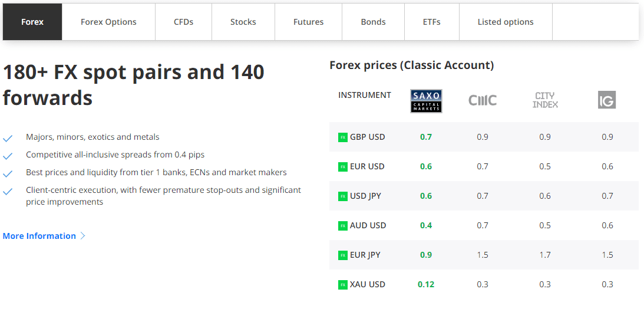This screenshot has width=644, height=312.
Task: Open the Futures tab
Action: point(308,22)
